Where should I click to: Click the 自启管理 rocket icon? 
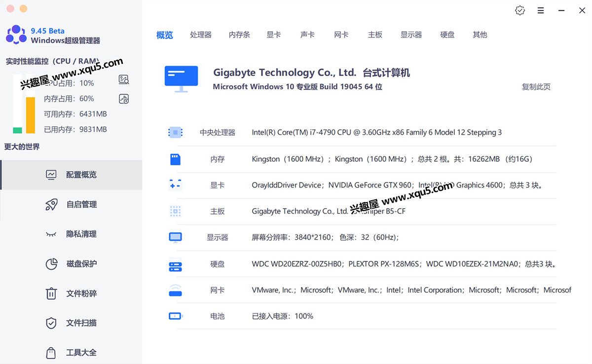[51, 204]
